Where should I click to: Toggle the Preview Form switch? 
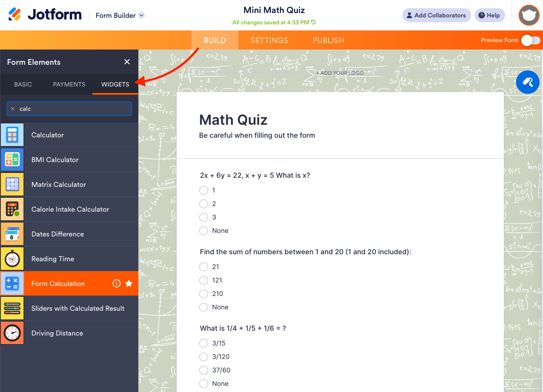click(531, 40)
